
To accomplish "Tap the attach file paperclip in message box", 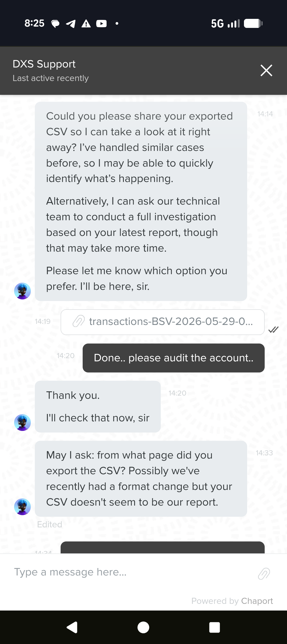I will pos(264,574).
